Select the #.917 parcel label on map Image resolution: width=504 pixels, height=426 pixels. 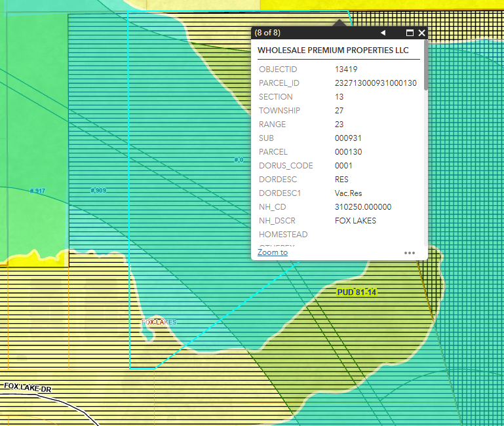pos(37,191)
